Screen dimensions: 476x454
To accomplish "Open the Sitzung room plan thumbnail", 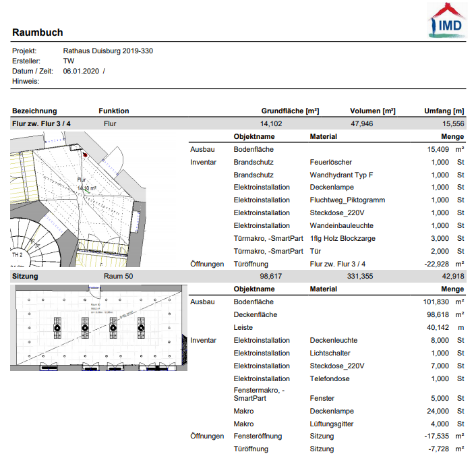I will (x=98, y=327).
